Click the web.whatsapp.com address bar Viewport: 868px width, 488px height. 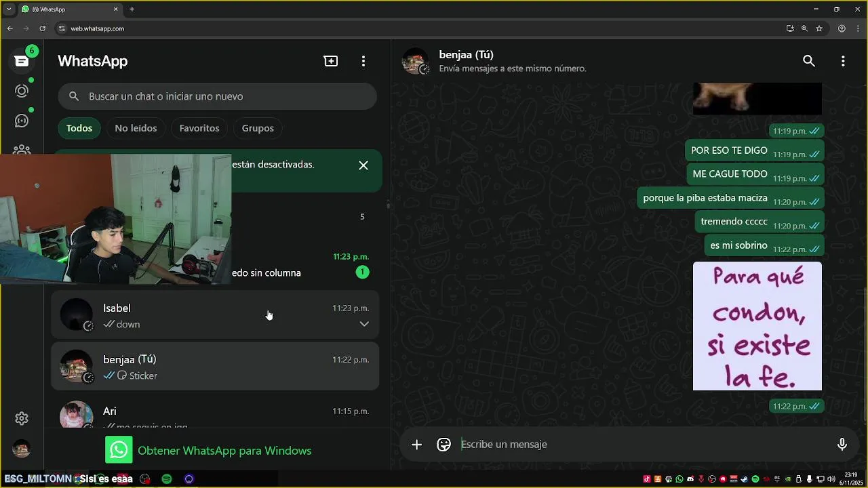pyautogui.click(x=420, y=28)
